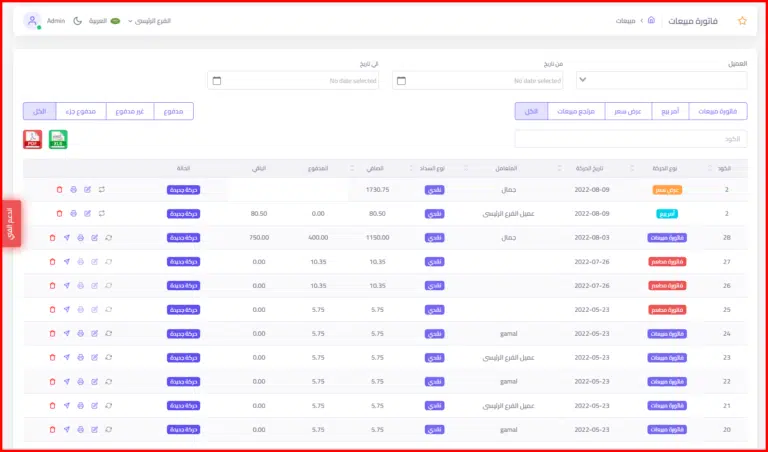Export the table as XLS
The height and width of the screenshot is (452, 768).
click(x=58, y=139)
